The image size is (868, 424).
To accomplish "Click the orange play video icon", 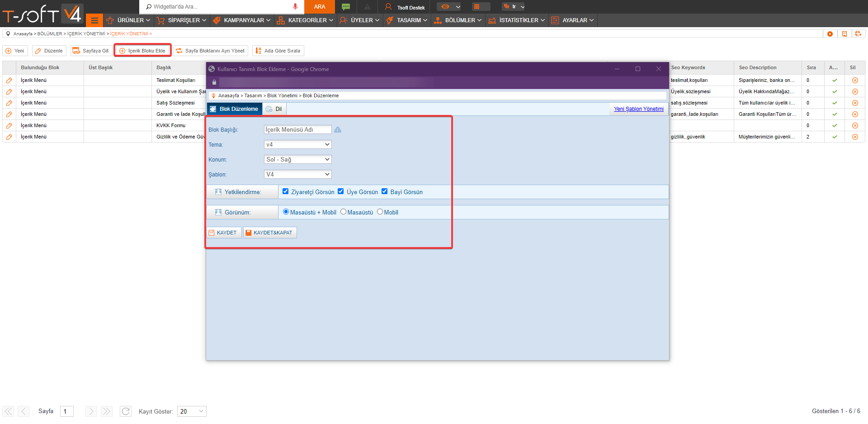I will pyautogui.click(x=830, y=34).
